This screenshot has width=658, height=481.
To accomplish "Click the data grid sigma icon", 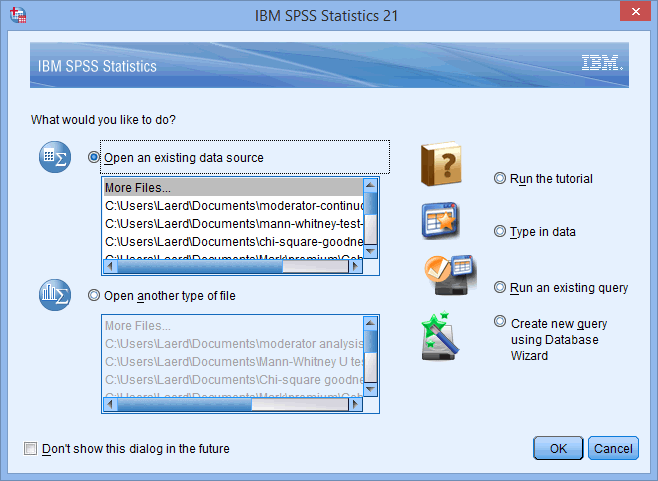I will (55, 157).
